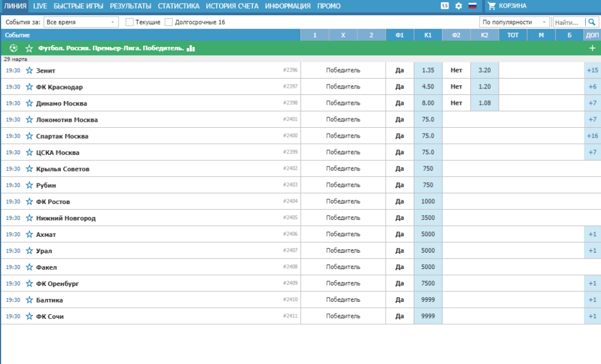Click the star beside Урал

click(29, 251)
